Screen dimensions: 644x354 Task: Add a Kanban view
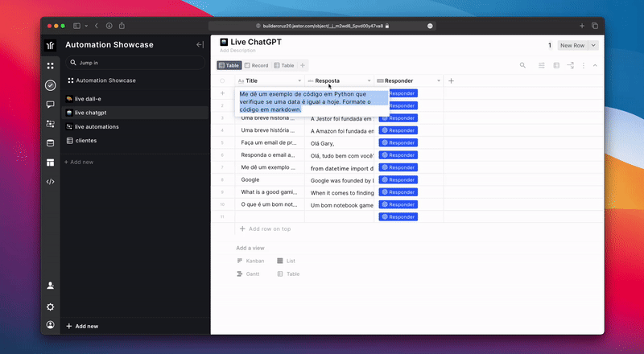click(x=250, y=261)
